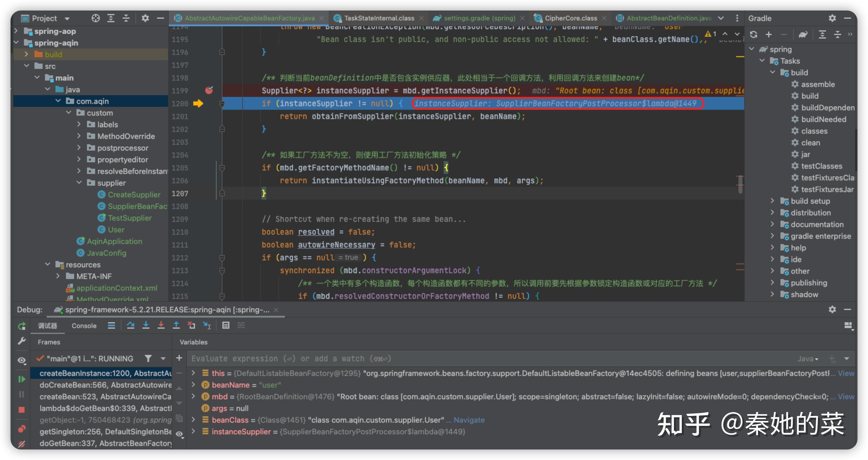The height and width of the screenshot is (460, 868).
Task: Open the main thread selector dropdown
Action: (163, 358)
